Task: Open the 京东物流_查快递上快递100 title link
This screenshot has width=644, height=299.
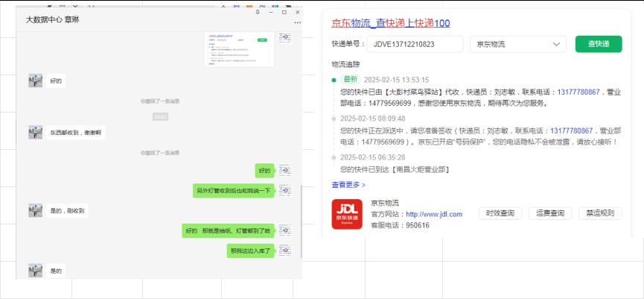Action: pos(391,23)
